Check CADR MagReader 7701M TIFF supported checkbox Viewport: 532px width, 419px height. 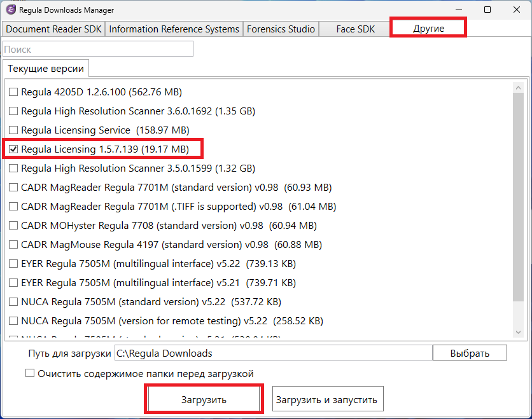click(13, 206)
